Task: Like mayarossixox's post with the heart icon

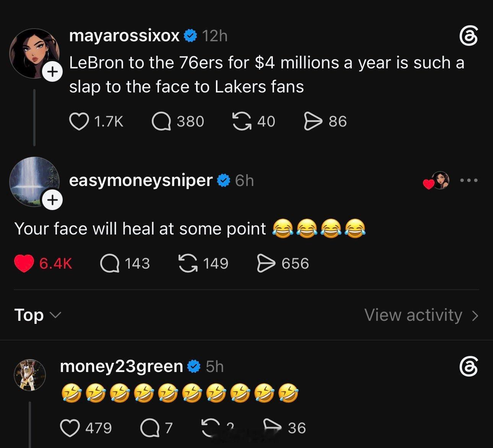Action: 78,121
